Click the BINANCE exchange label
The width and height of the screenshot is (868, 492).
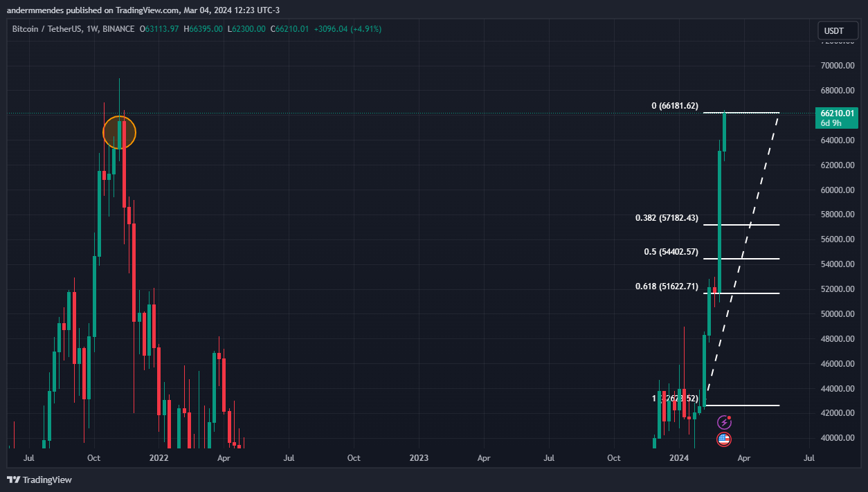point(119,29)
